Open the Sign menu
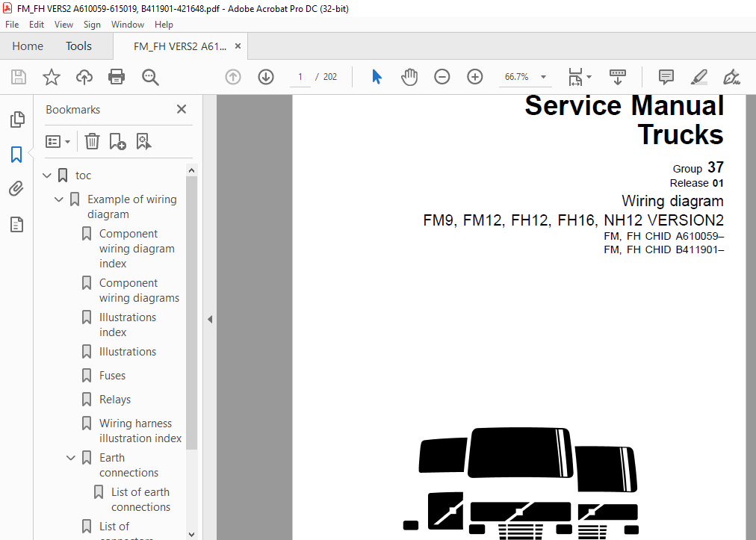Screen dimensions: 756x540 pos(92,25)
